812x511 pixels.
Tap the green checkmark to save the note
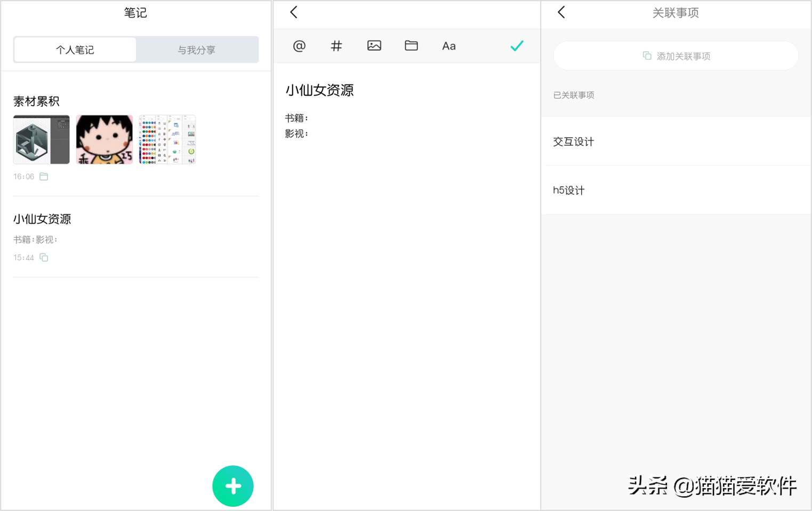coord(516,46)
